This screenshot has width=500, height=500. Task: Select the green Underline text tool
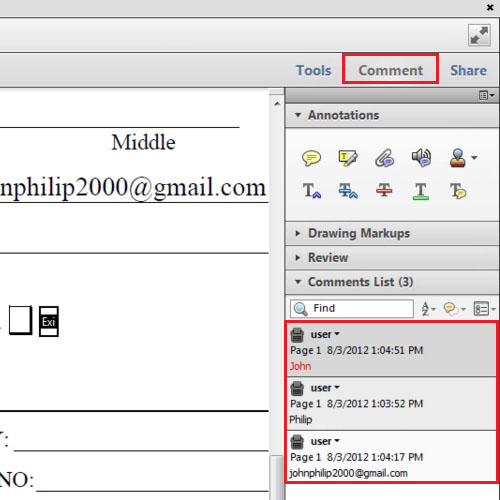click(421, 191)
